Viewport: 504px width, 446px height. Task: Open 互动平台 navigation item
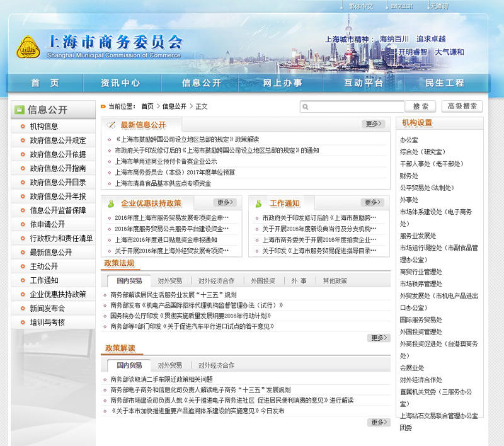(364, 83)
